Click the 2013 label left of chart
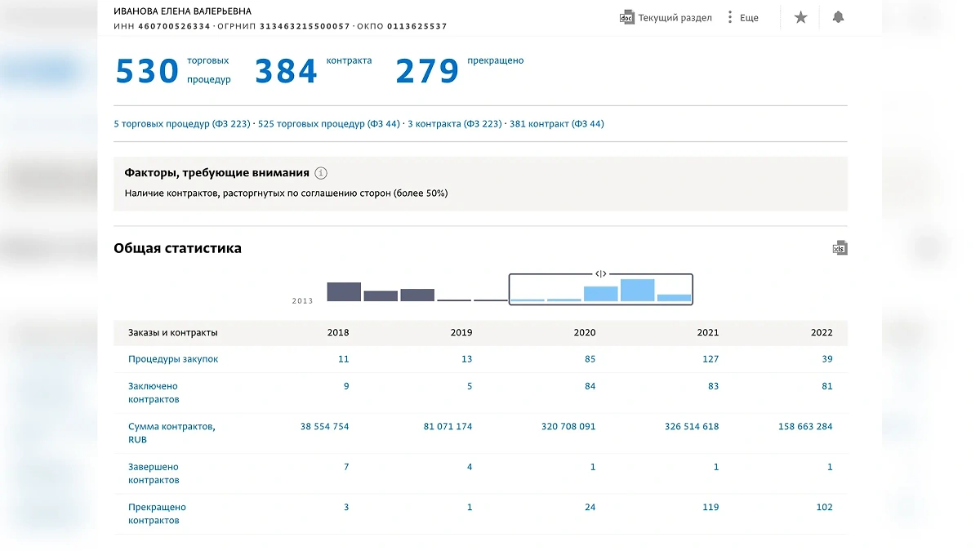The height and width of the screenshot is (551, 980). coord(302,301)
